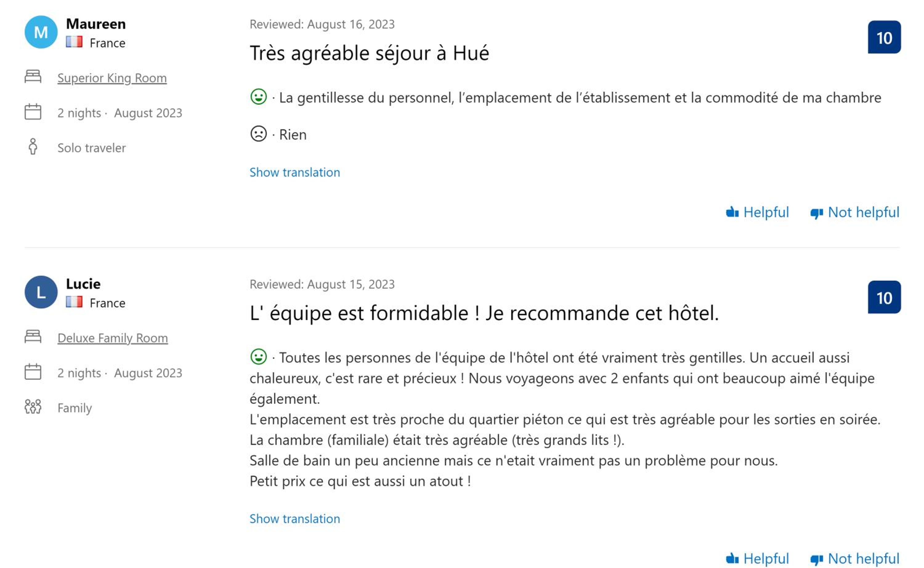Click Lucie's dark blue L avatar
Screen dimensions: 924x568
pyautogui.click(x=41, y=292)
